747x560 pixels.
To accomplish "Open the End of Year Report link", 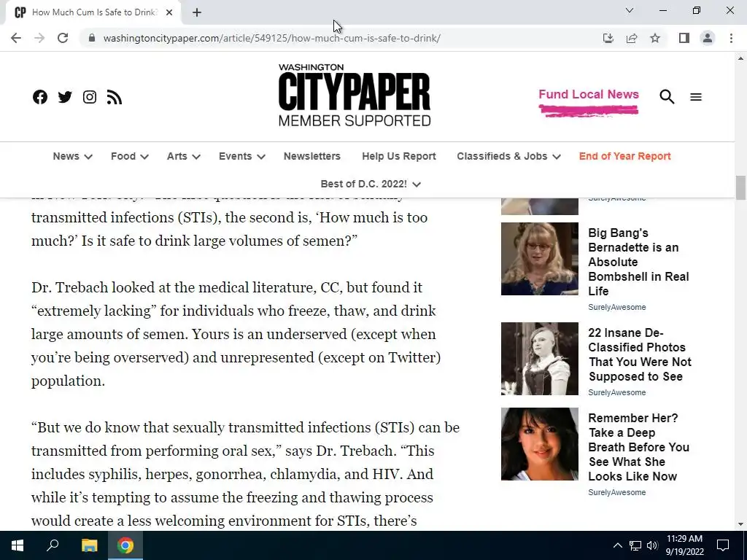I will click(x=624, y=156).
